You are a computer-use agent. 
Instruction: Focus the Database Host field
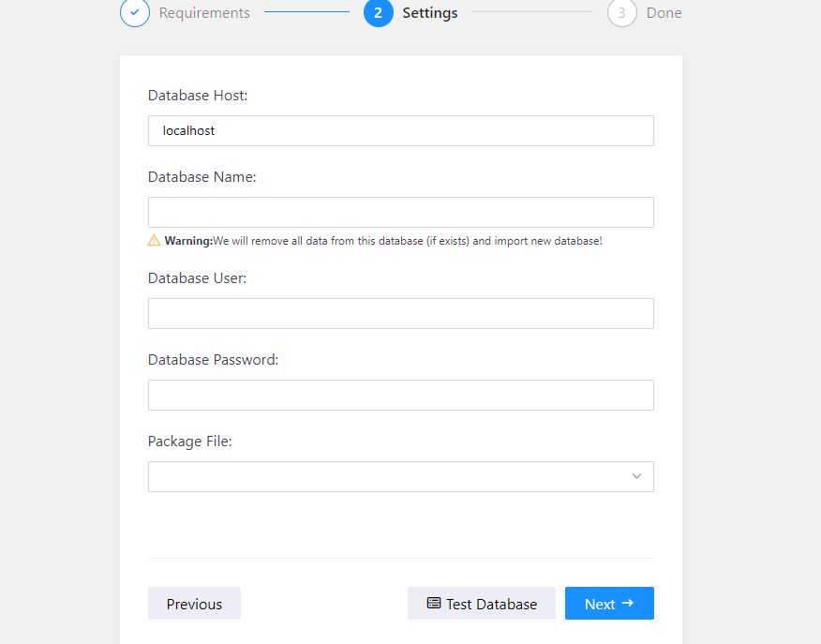pyautogui.click(x=400, y=131)
